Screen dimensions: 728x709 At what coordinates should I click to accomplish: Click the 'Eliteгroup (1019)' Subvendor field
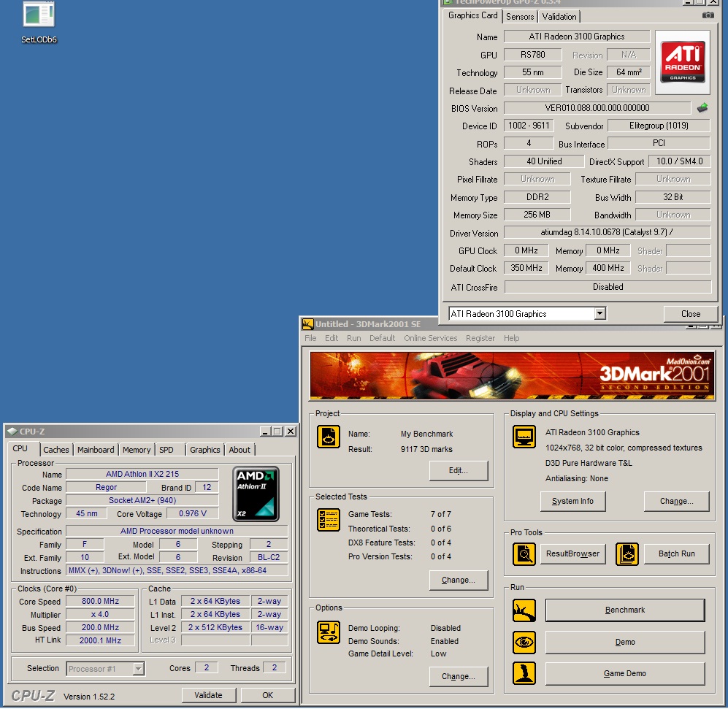coord(659,126)
